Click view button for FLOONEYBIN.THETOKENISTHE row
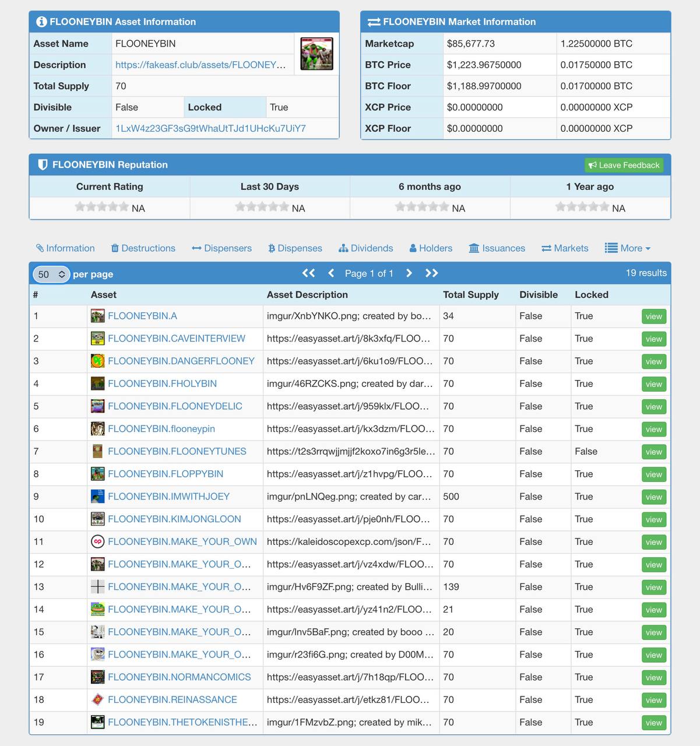700x746 pixels. [x=653, y=723]
